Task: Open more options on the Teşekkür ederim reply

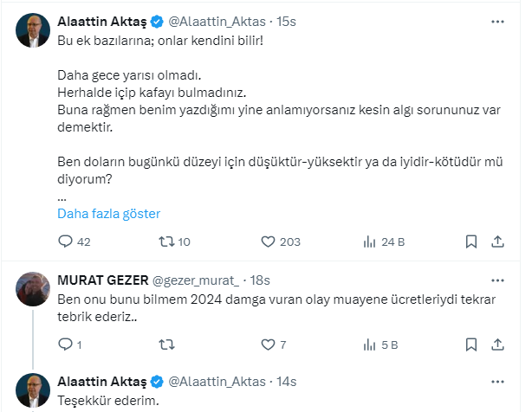Action: 498,382
